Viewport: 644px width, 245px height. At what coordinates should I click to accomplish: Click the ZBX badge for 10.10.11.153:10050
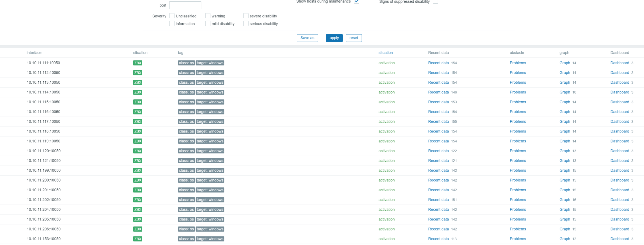tap(137, 239)
